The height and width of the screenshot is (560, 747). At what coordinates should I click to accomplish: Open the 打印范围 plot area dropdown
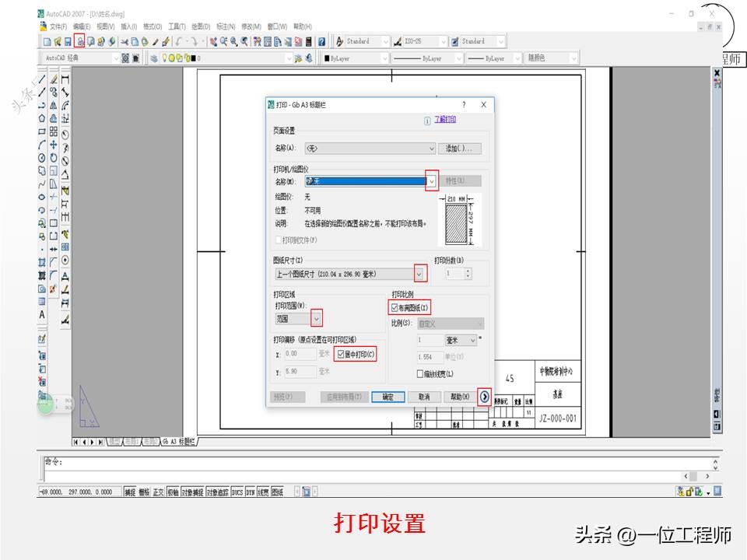coord(317,318)
